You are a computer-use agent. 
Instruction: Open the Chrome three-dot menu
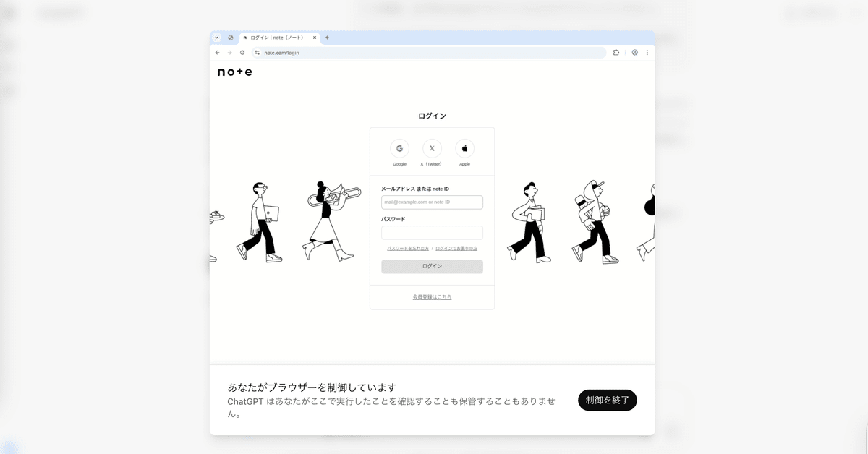point(647,53)
